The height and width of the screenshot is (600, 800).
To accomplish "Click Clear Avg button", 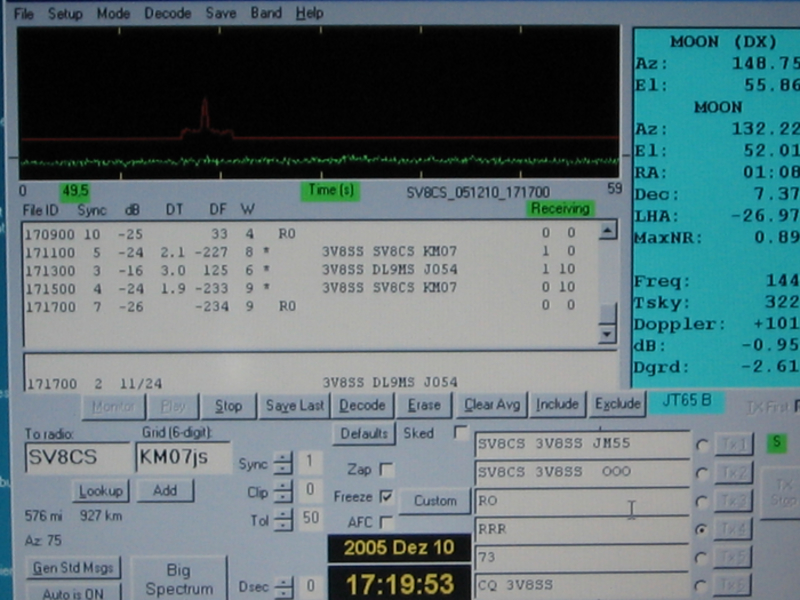I will click(x=492, y=405).
